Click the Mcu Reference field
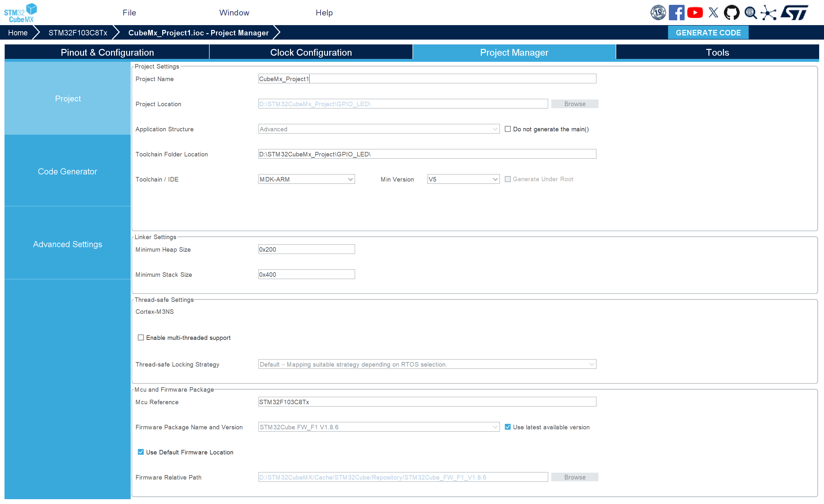The image size is (824, 504). click(x=427, y=402)
